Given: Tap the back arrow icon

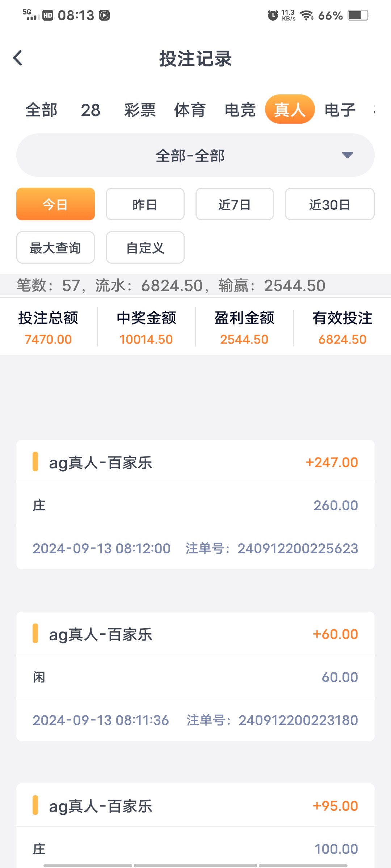Looking at the screenshot, I should (x=18, y=58).
